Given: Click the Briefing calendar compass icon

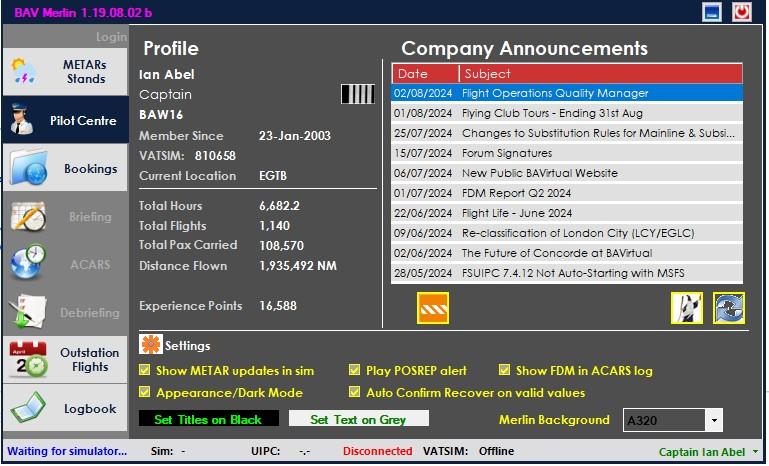Looking at the screenshot, I should tap(28, 216).
